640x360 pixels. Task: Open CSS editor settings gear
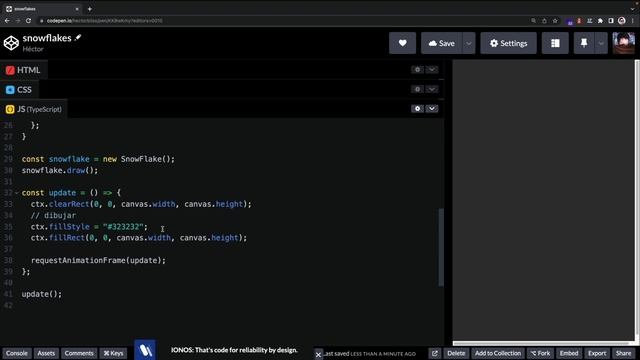(417, 89)
